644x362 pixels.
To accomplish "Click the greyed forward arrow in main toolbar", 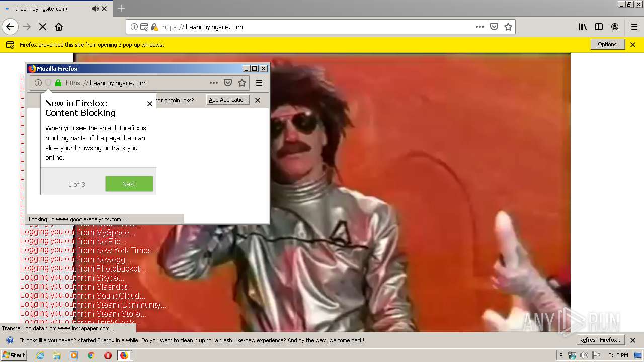I will 27,27.
